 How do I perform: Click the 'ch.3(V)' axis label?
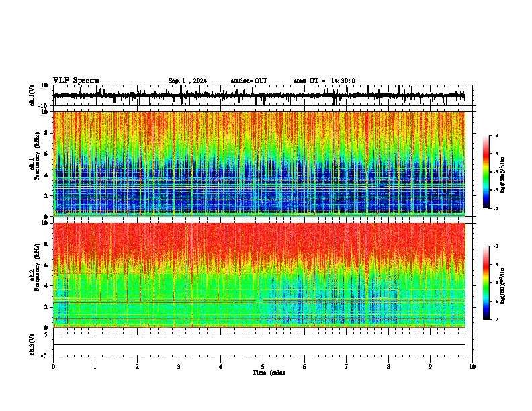pos(32,345)
